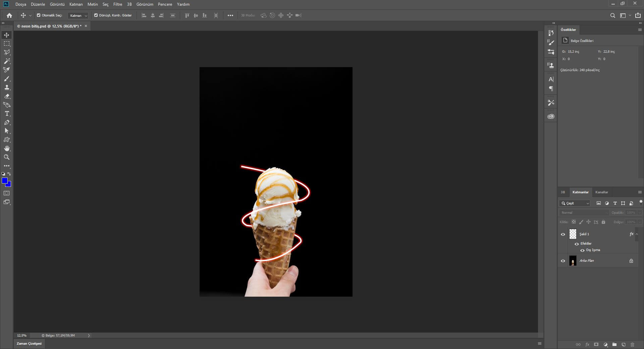Open the Filtre menu
The height and width of the screenshot is (349, 644).
(117, 4)
